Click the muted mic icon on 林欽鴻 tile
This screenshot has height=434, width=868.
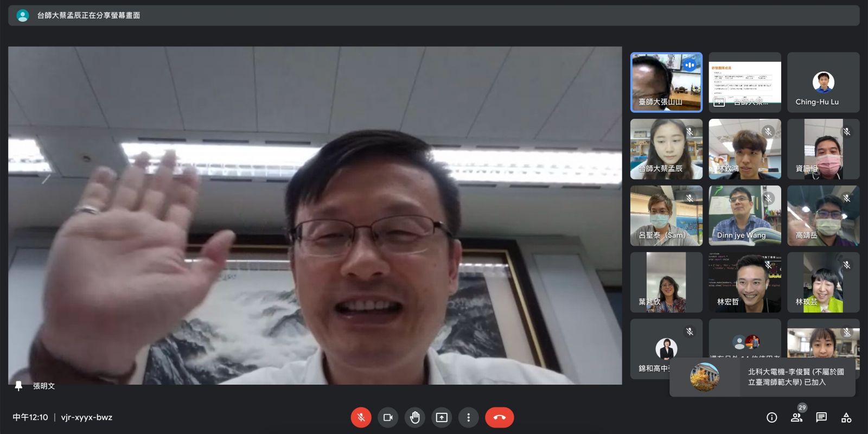pos(768,131)
